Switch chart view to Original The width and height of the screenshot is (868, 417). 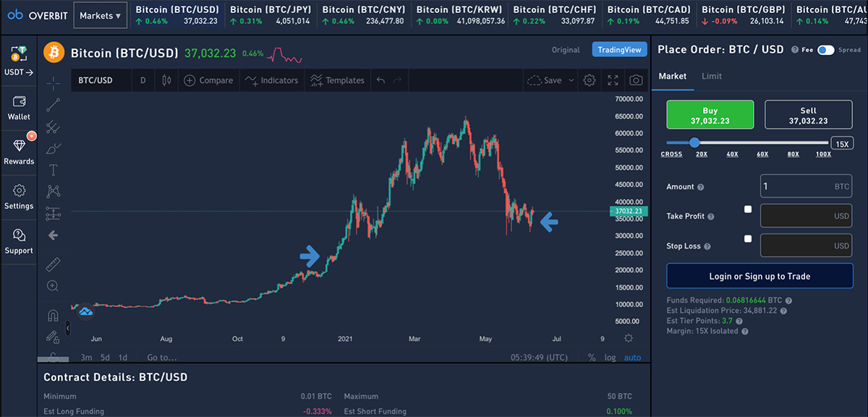[566, 50]
